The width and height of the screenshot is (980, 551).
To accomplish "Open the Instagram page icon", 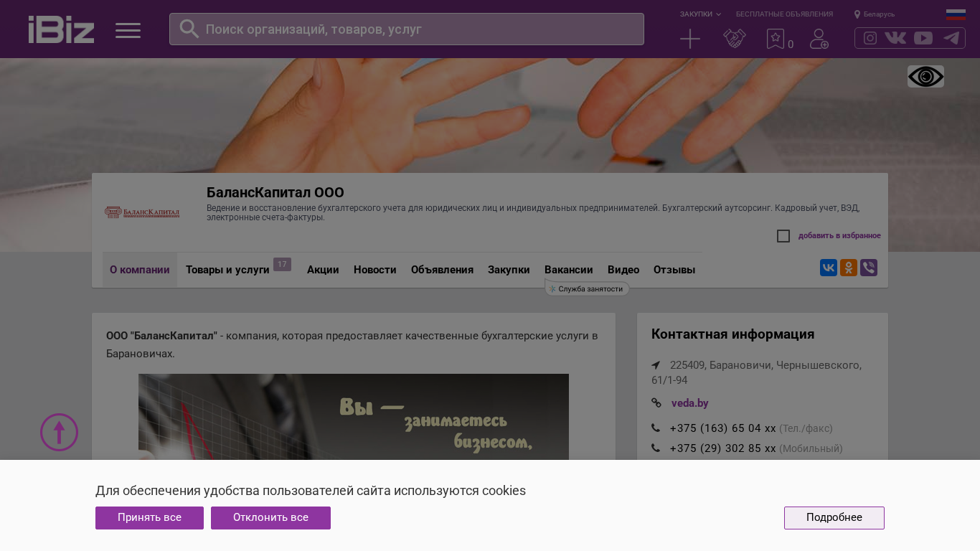I will pos(870,38).
